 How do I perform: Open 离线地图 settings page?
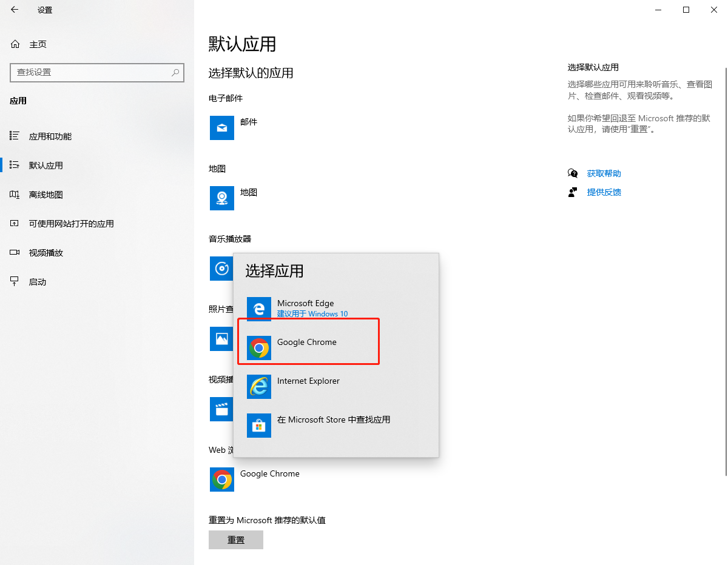[46, 195]
